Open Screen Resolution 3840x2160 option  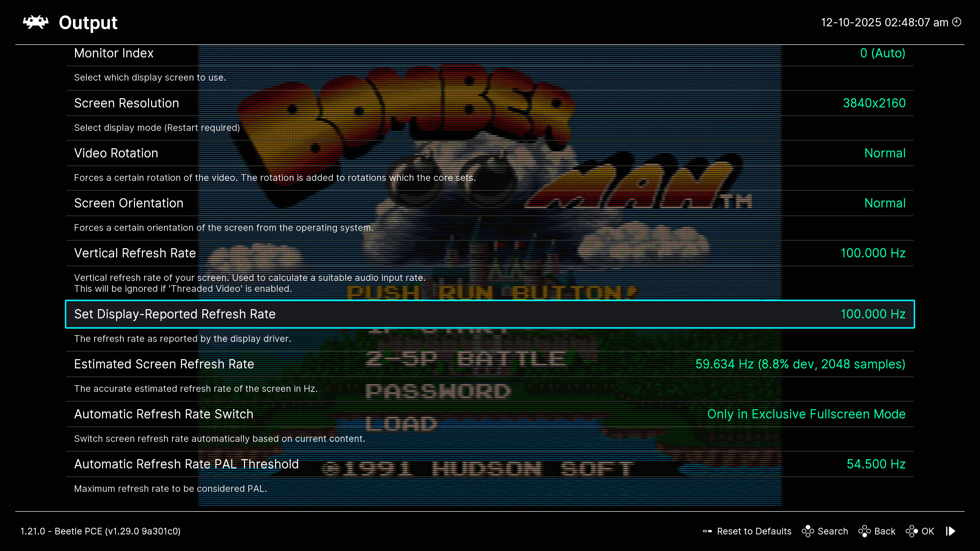coord(874,103)
